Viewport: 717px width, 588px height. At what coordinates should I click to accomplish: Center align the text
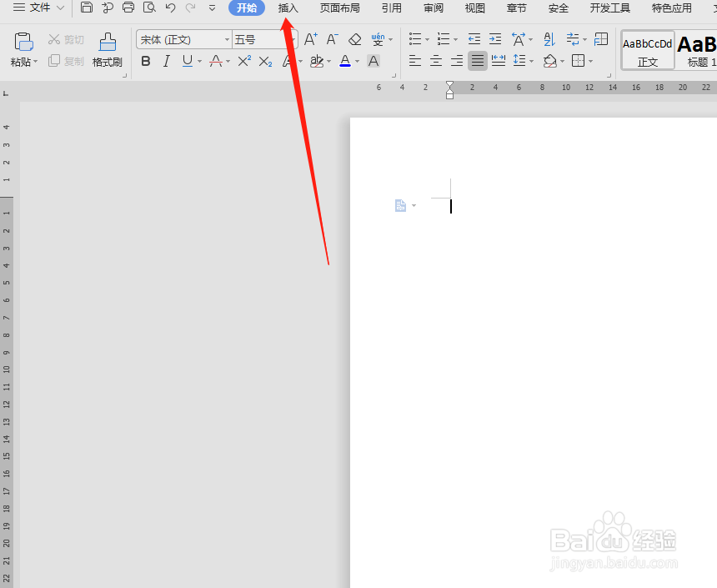(x=436, y=60)
